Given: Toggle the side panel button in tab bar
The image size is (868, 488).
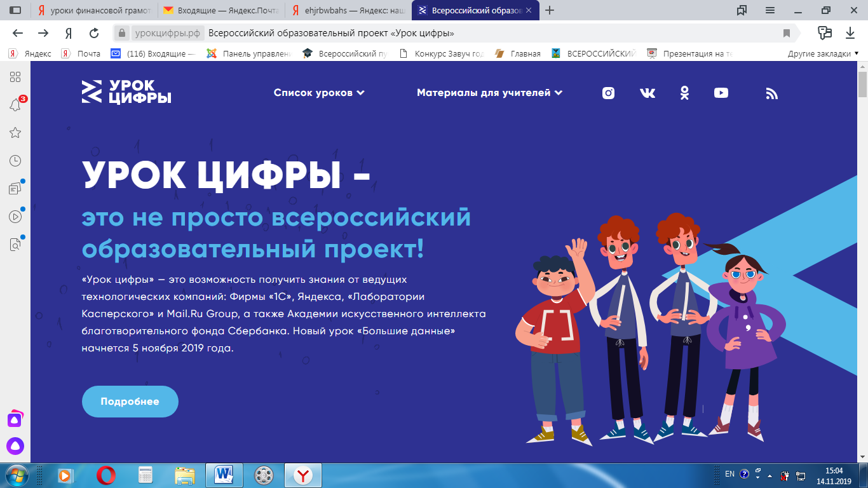Looking at the screenshot, I should pos(15,10).
